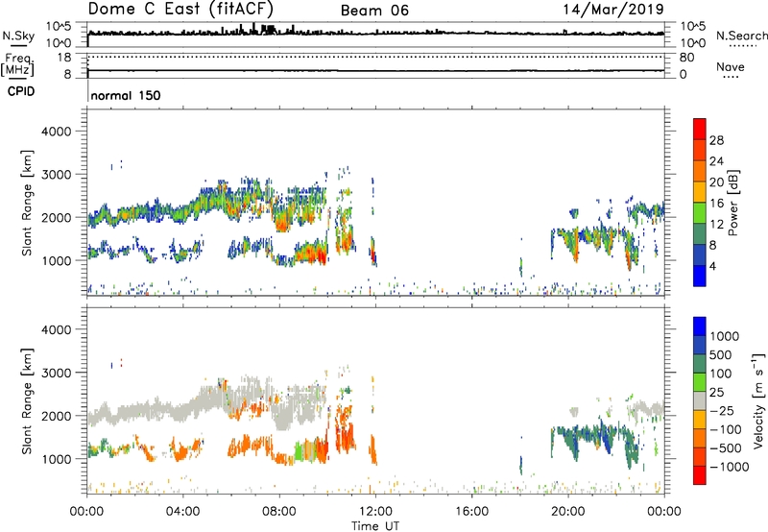Pick the blue Power colorbar segment between 4 and 8
768x532 pixels.
[700, 254]
